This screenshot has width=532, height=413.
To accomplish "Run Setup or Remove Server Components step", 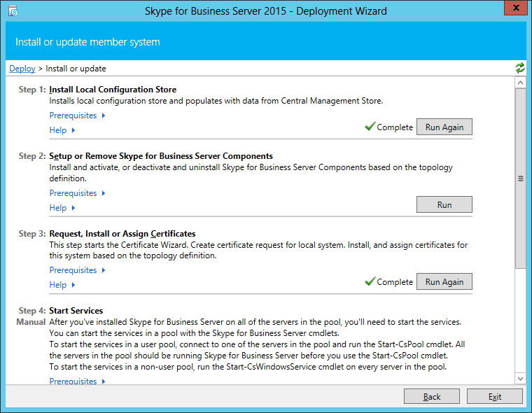I will point(444,204).
